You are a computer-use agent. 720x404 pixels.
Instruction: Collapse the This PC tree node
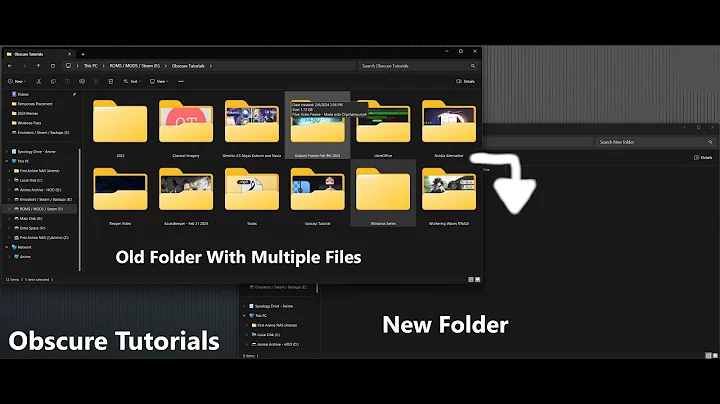pos(6,161)
